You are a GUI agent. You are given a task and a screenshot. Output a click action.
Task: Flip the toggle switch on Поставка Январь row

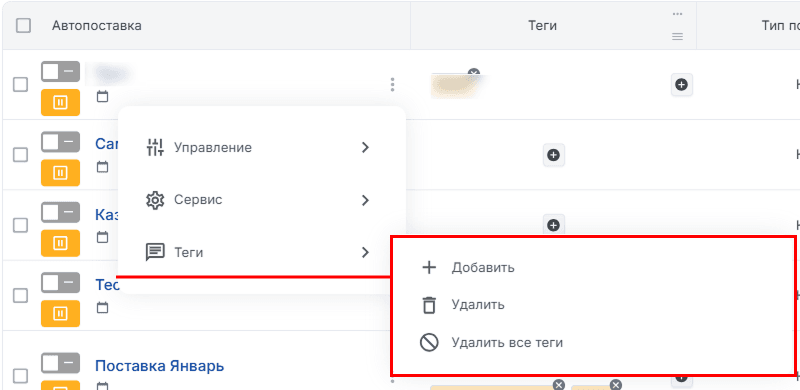click(60, 363)
